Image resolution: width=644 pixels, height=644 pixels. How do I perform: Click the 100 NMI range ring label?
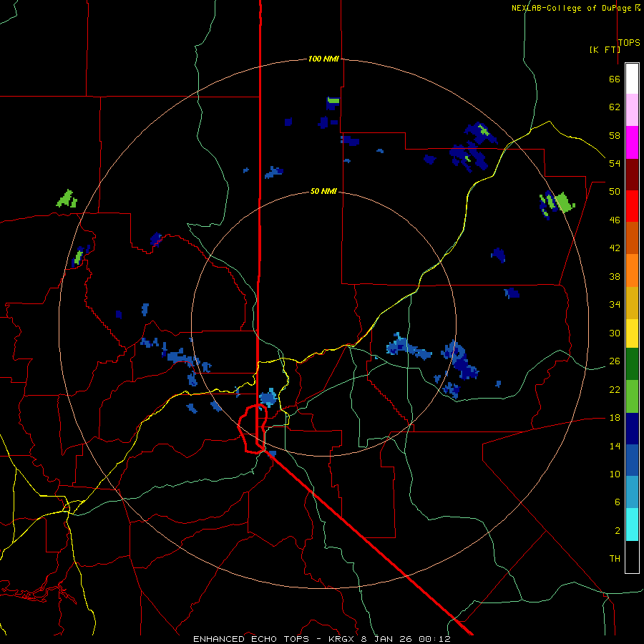[x=323, y=59]
